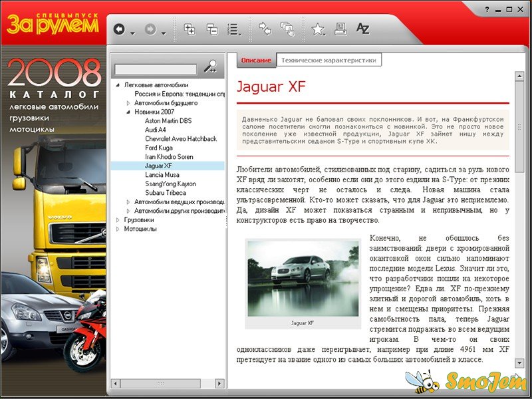Expand Автомобили ведущих производителей node
This screenshot has height=399, width=532.
pos(128,202)
